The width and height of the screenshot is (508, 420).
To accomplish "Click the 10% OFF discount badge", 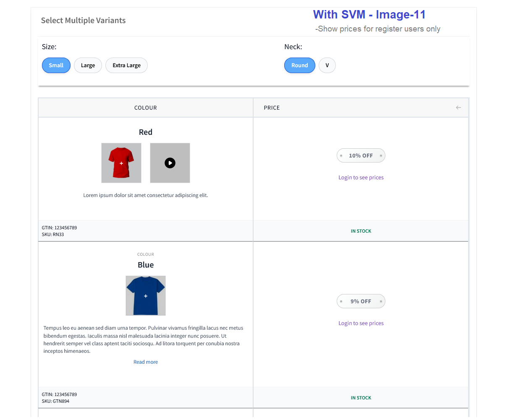I will pos(361,155).
